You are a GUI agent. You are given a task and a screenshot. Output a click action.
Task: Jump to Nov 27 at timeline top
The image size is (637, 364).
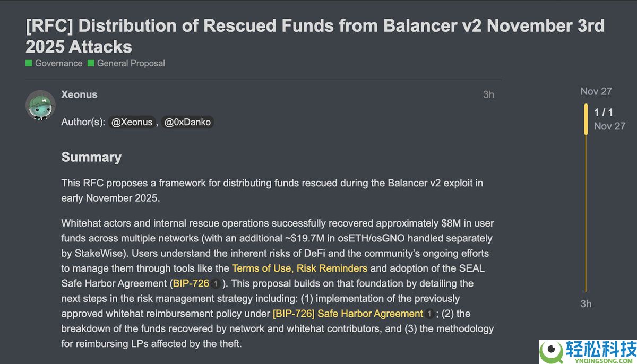tap(596, 91)
